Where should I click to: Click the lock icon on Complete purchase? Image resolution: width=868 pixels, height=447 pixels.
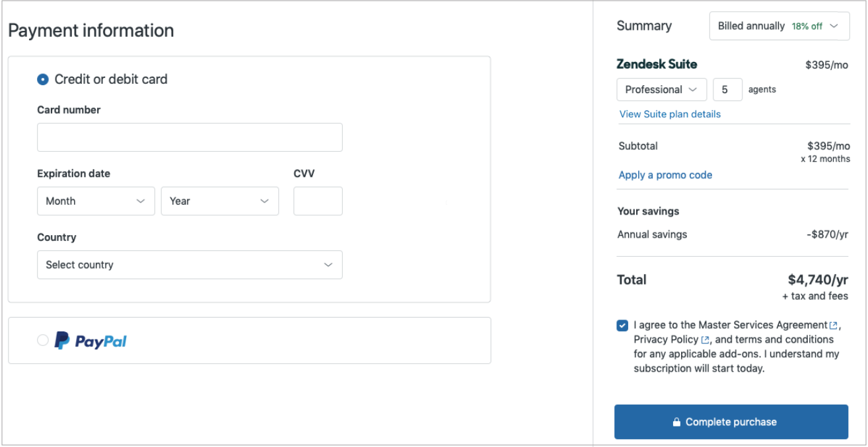click(x=676, y=423)
